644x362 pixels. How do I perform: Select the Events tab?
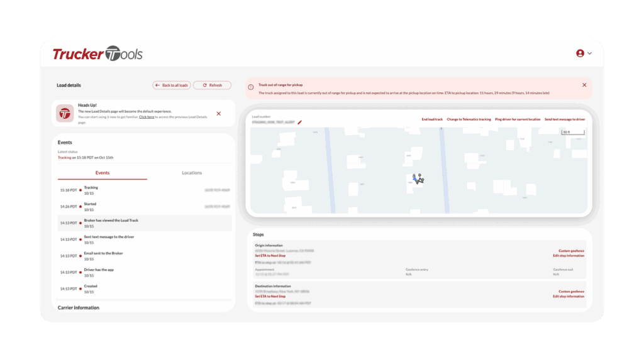[102, 173]
